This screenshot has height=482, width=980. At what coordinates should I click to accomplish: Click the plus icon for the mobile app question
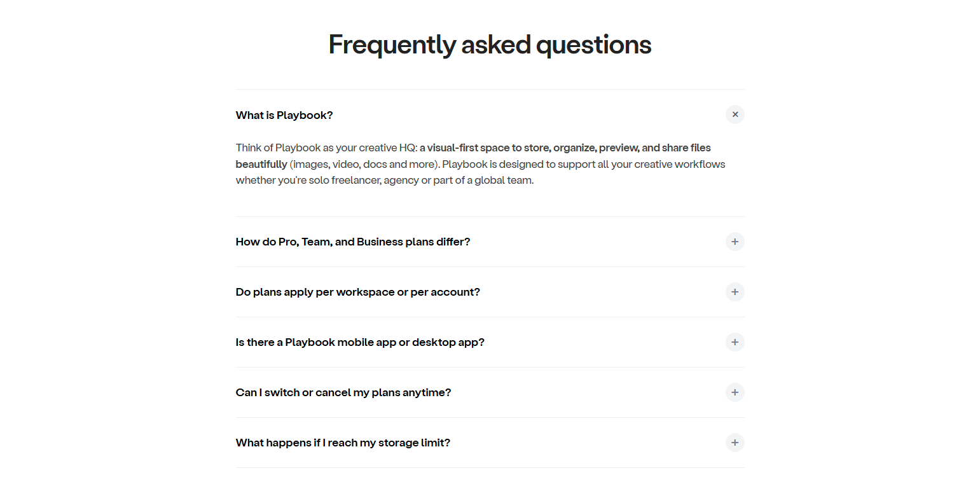tap(735, 342)
